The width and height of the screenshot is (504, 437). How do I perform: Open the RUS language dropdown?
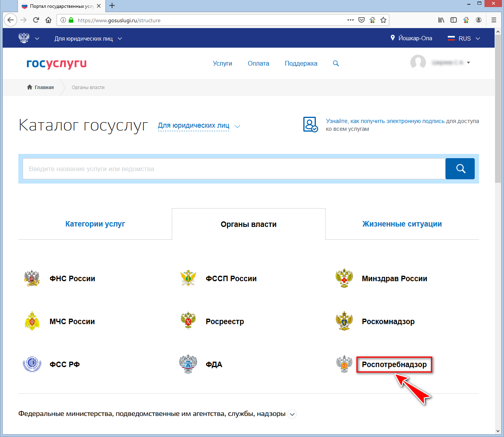coord(464,38)
